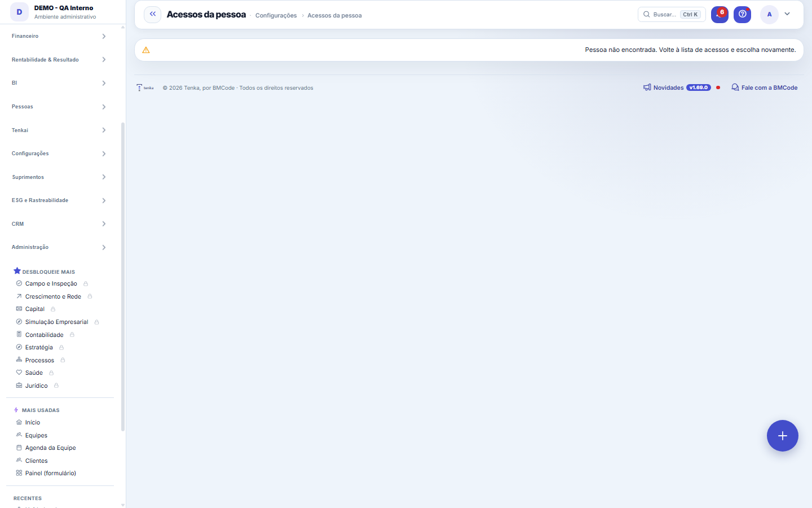Image resolution: width=812 pixels, height=508 pixels.
Task: Click the lock icon beside Saúde
Action: tap(51, 373)
